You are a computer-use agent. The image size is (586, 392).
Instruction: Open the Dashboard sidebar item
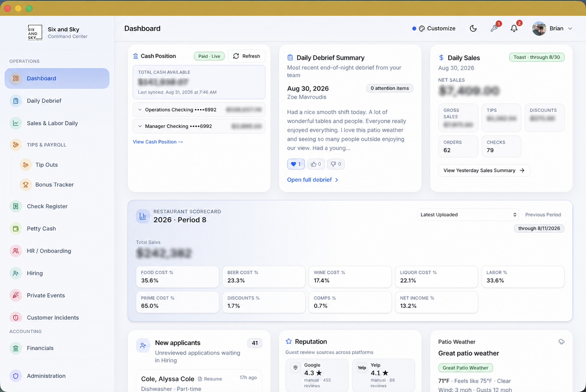(57, 78)
